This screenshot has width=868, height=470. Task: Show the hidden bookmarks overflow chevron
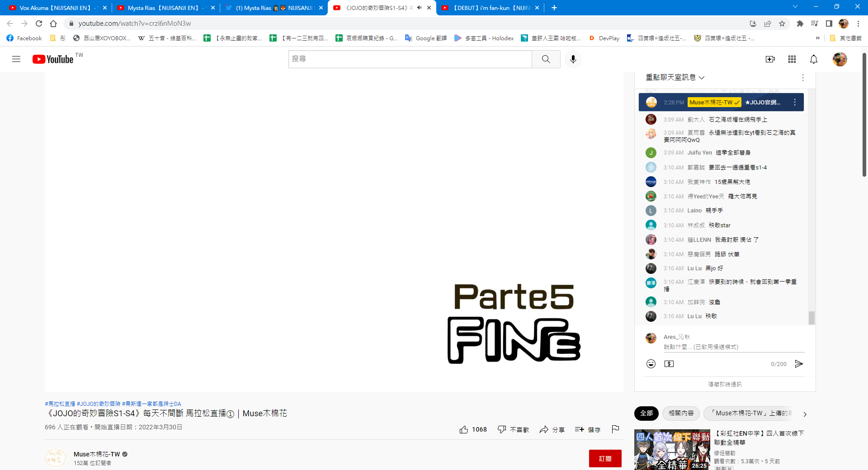click(x=817, y=38)
